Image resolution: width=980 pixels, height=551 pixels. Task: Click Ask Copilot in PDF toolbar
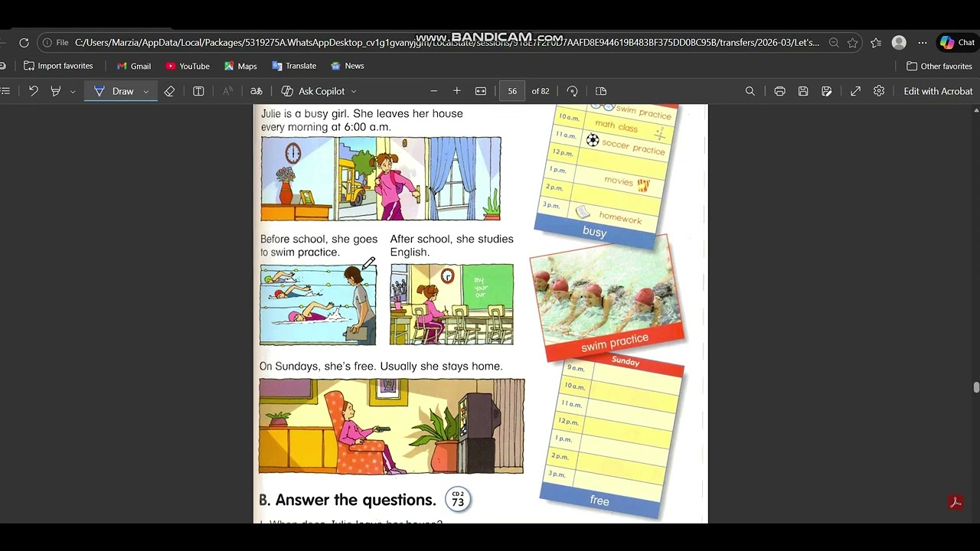click(x=313, y=91)
